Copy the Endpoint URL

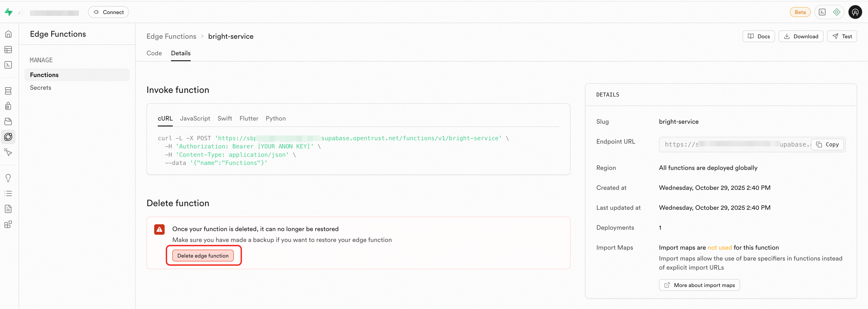[x=827, y=144]
